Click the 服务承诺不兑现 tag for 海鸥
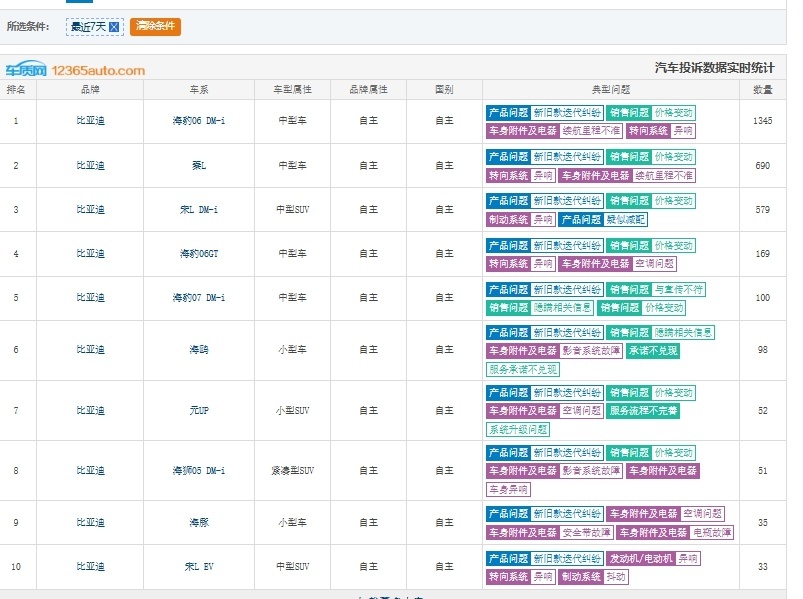Viewport: 803px width, 599px height. 523,369
